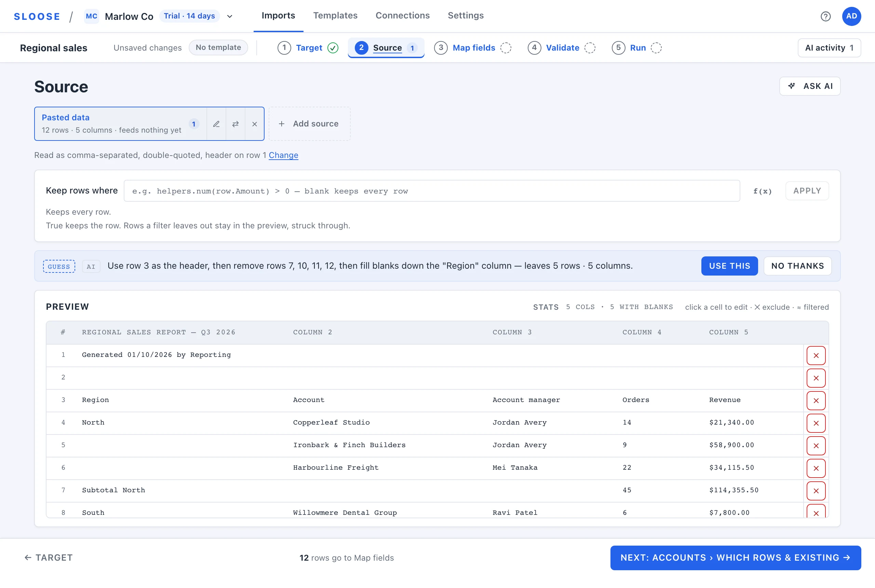Exclude row 3 Region header row

pyautogui.click(x=816, y=401)
